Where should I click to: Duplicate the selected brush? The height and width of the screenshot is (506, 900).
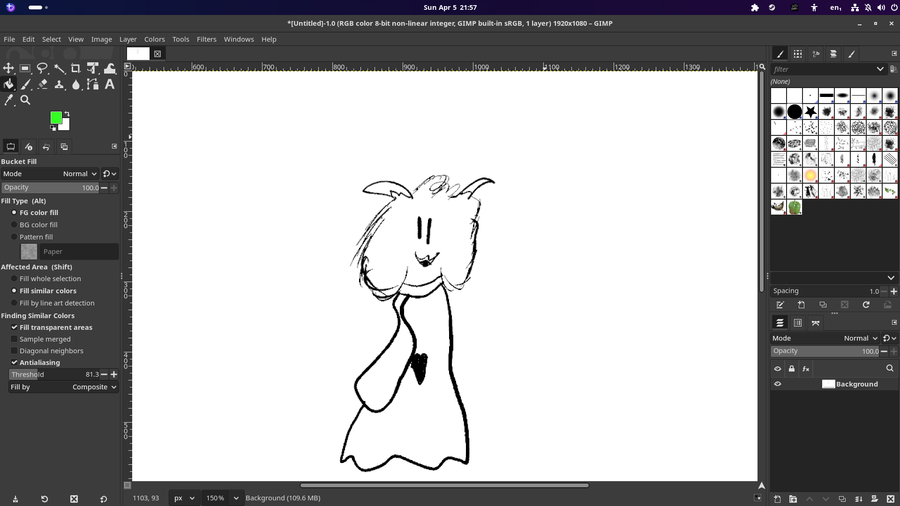[x=823, y=305]
